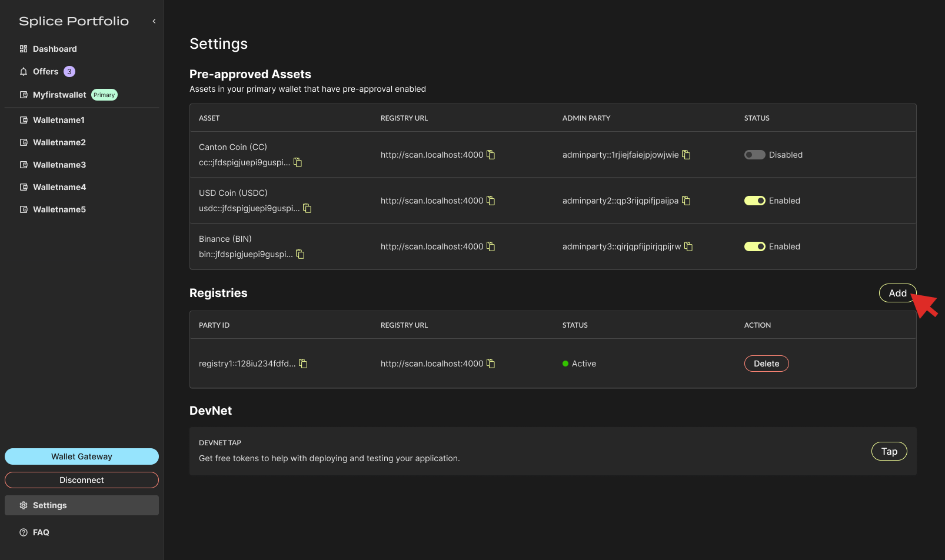
Task: Click the DEVNET TAP heading
Action: tap(220, 443)
